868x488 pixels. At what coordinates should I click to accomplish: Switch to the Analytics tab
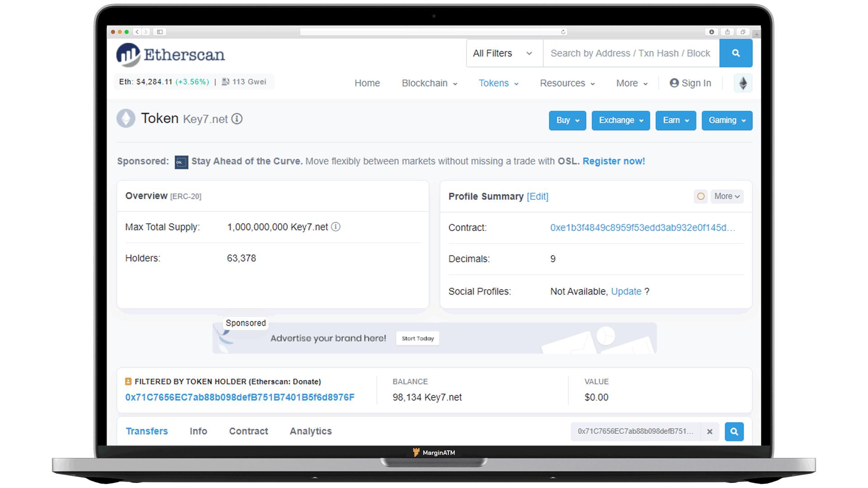tap(311, 431)
